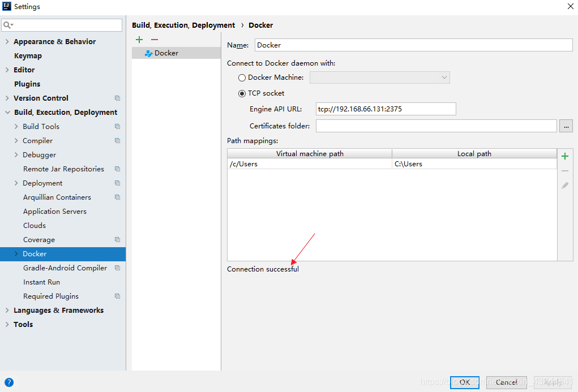The width and height of the screenshot is (578, 392).
Task: Remove selected path mapping minus icon
Action: pyautogui.click(x=565, y=171)
